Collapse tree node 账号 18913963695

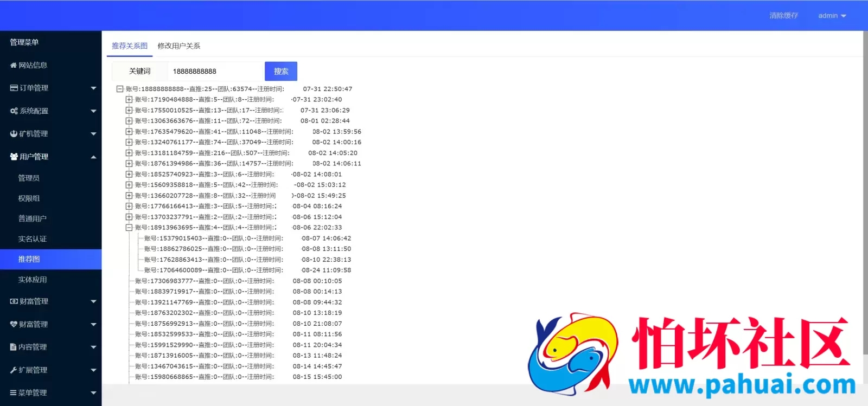tap(129, 228)
